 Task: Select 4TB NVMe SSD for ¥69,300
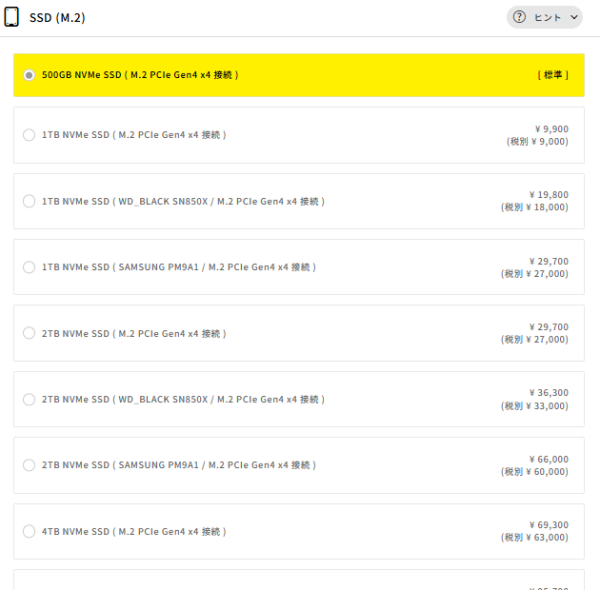click(x=29, y=531)
